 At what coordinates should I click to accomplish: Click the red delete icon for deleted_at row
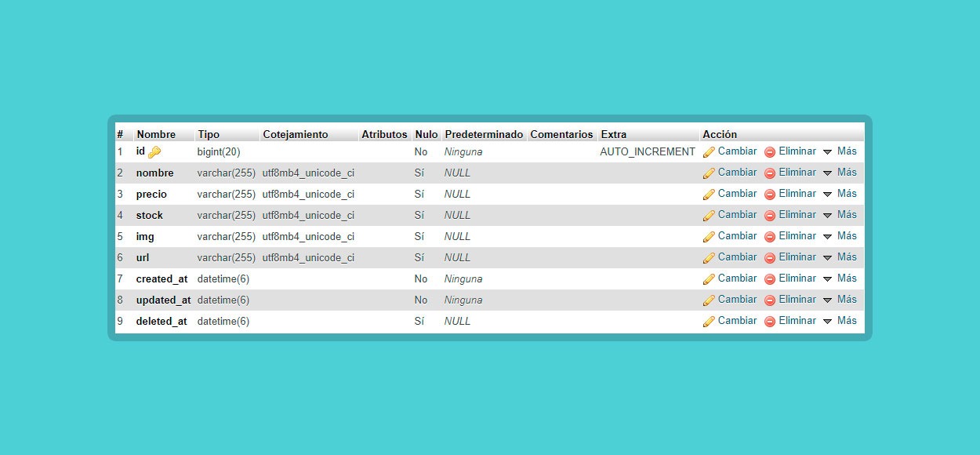[770, 322]
